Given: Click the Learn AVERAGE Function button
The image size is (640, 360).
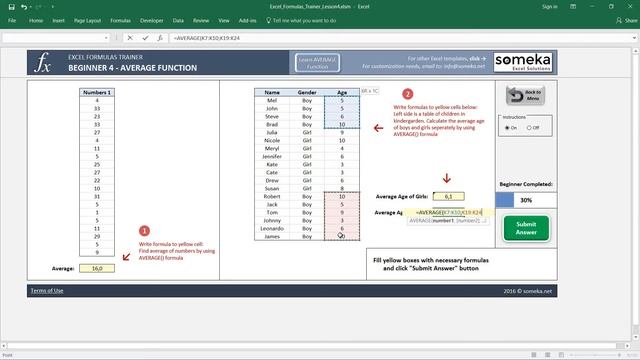Looking at the screenshot, I should [x=318, y=63].
